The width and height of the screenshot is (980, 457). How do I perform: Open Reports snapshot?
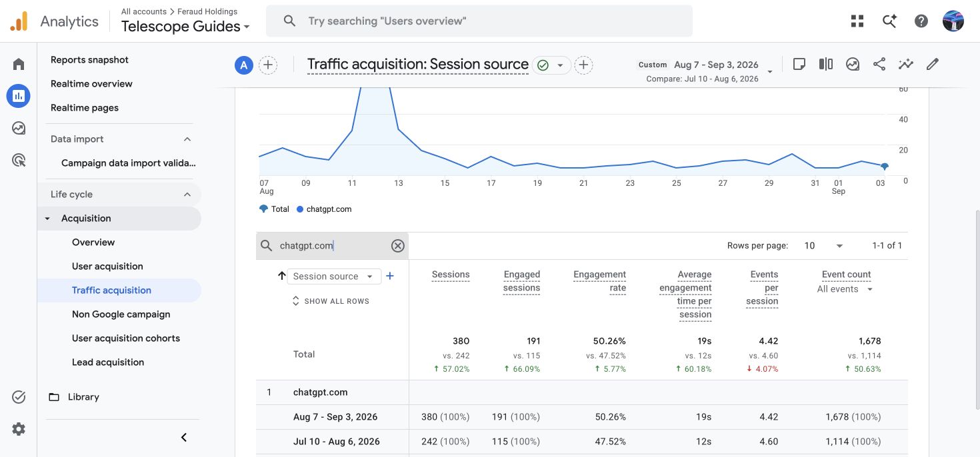click(89, 60)
